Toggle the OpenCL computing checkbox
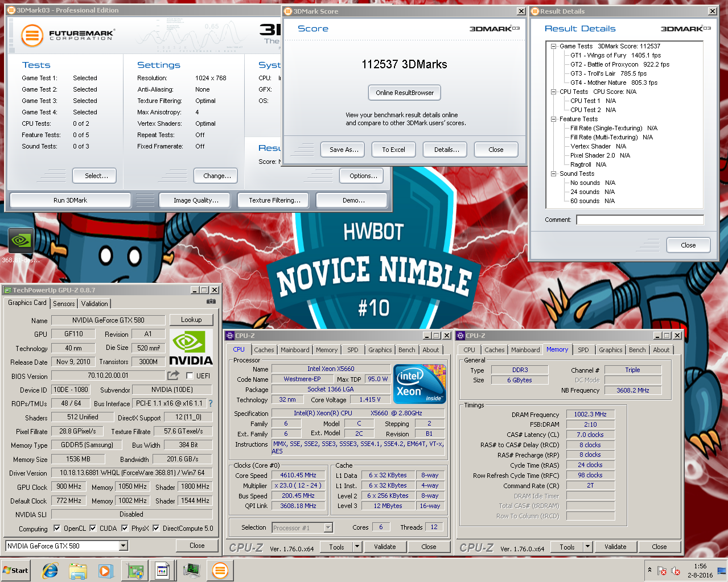Screen dimensions: 728x582 57,529
